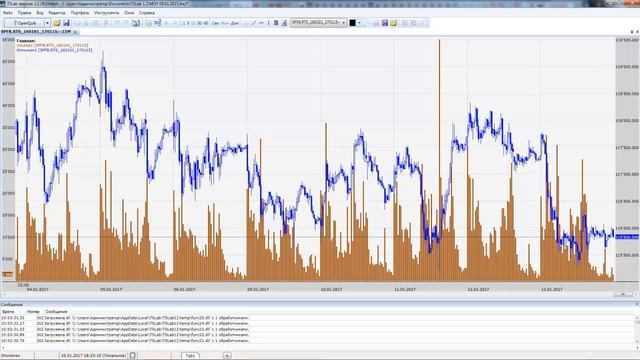
Task: Click the status bar date time field
Action: tap(93, 356)
